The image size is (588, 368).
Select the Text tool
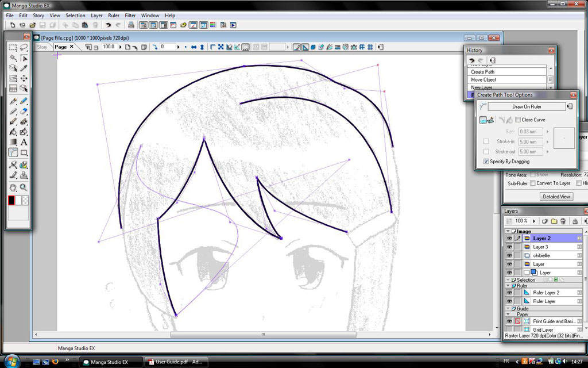tap(24, 142)
